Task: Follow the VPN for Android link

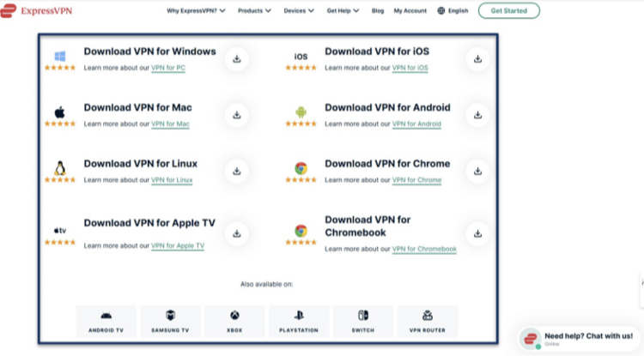Action: click(416, 124)
